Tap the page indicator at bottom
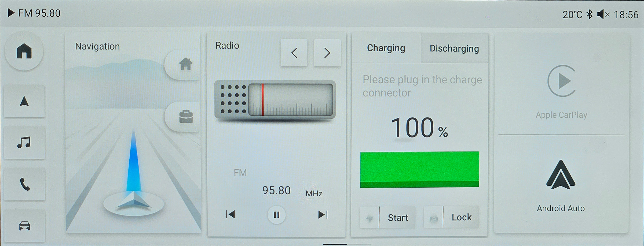 (347, 244)
